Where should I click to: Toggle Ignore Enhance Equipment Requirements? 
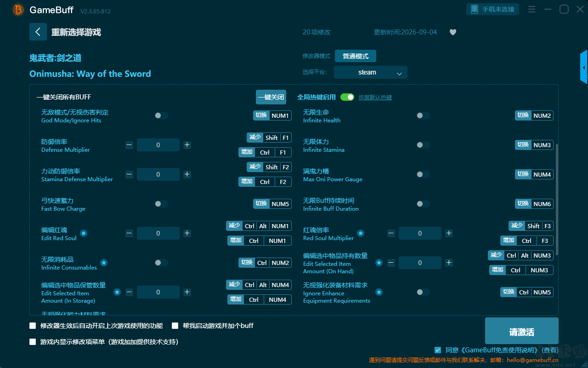(x=423, y=292)
